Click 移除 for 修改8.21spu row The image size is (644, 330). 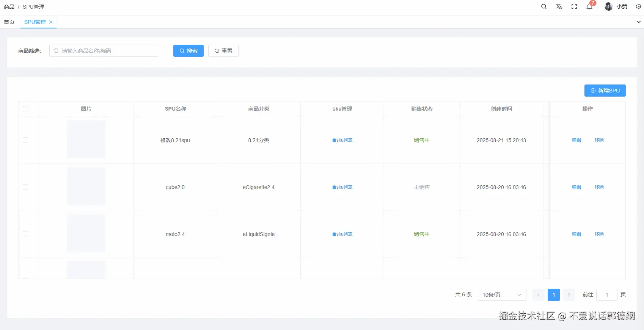point(599,140)
